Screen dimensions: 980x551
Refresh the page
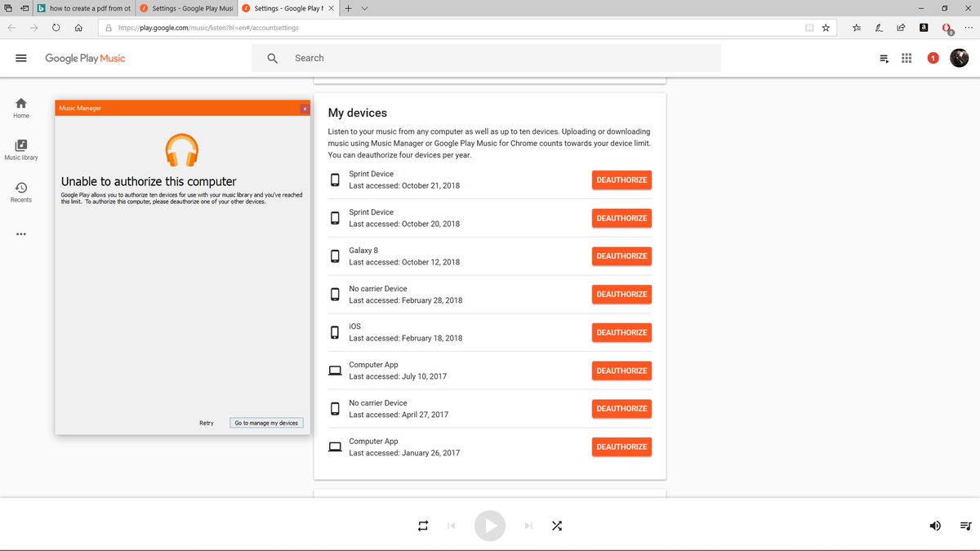[x=56, y=27]
